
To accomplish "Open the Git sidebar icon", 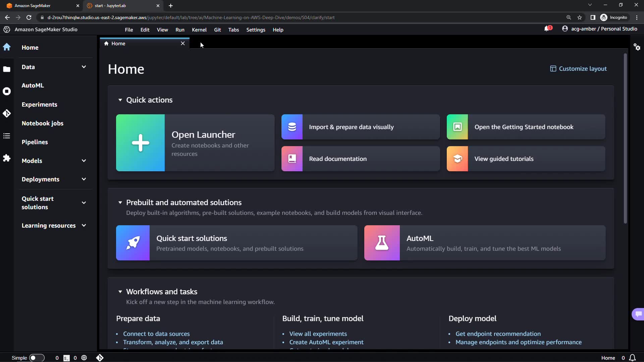I will (7, 113).
